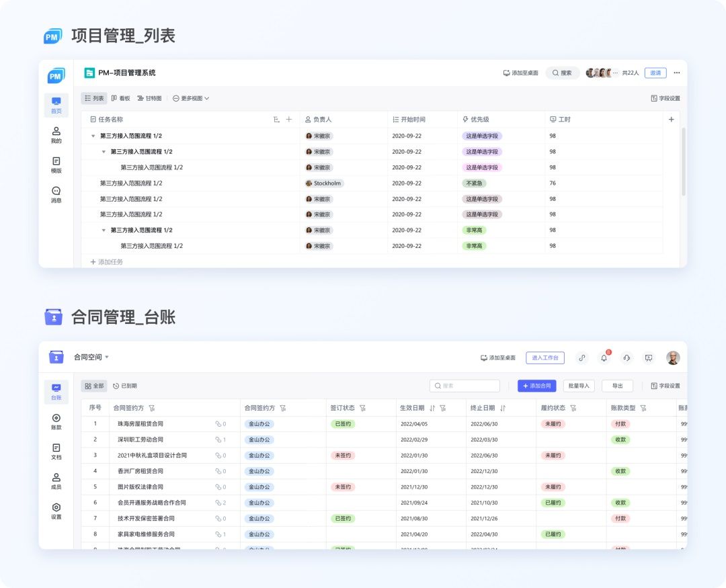726x588 pixels.
Task: Expand the 更多视图 dropdown
Action: coord(191,98)
